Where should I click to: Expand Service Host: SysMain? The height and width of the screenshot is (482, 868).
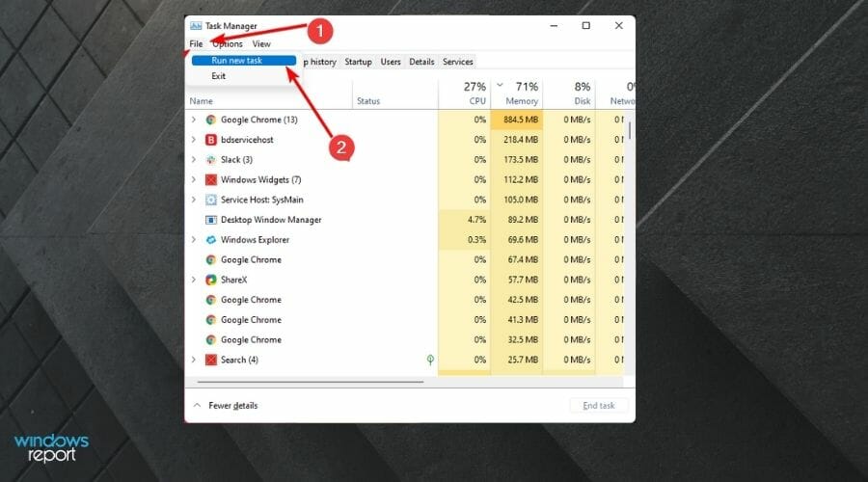pos(193,200)
